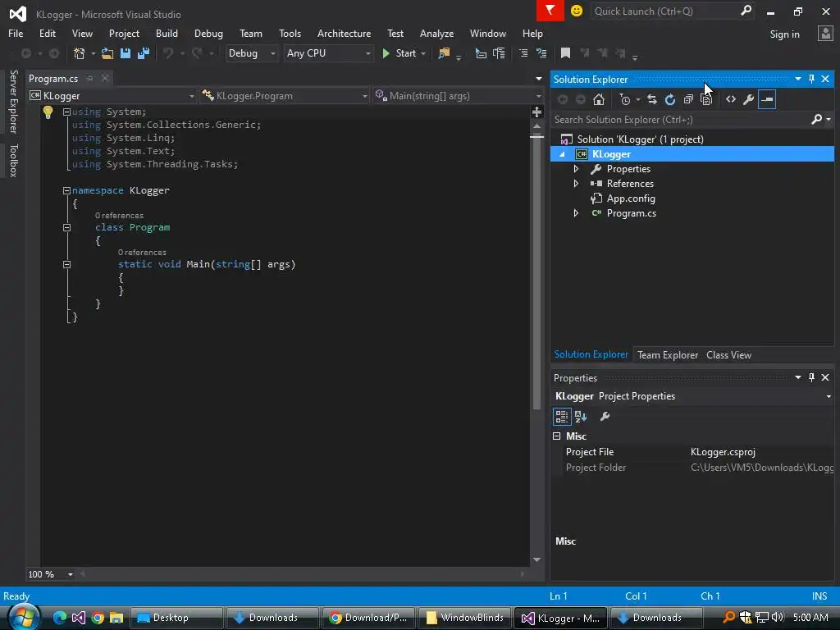Click the Find in Files toolbar icon
The width and height of the screenshot is (840, 630).
click(444, 53)
